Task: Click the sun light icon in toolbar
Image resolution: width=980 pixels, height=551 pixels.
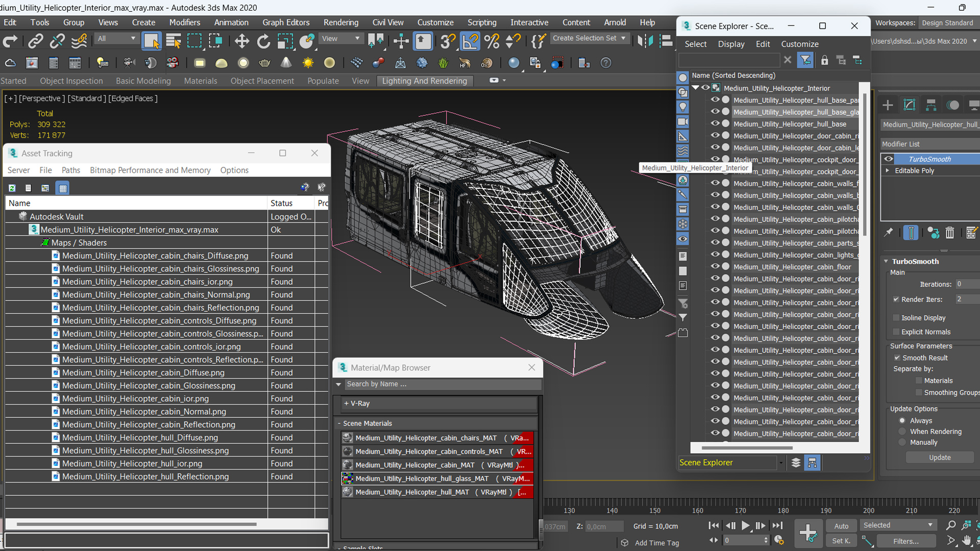Action: coord(308,63)
